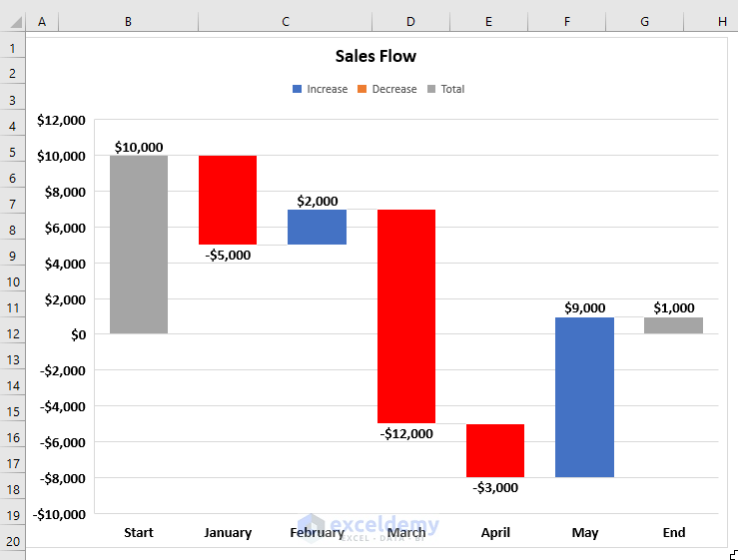The image size is (738, 560).
Task: Select column B header
Action: coord(129,21)
